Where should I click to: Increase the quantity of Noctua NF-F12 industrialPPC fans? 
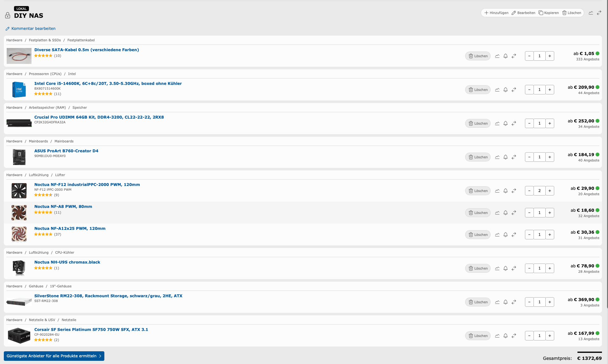[x=550, y=191]
